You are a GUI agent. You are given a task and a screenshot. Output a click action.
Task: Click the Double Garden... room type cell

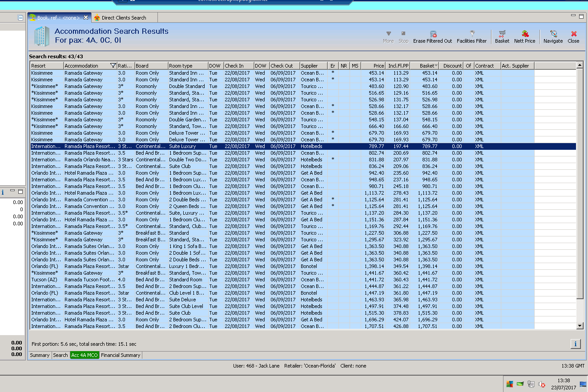coord(188,120)
